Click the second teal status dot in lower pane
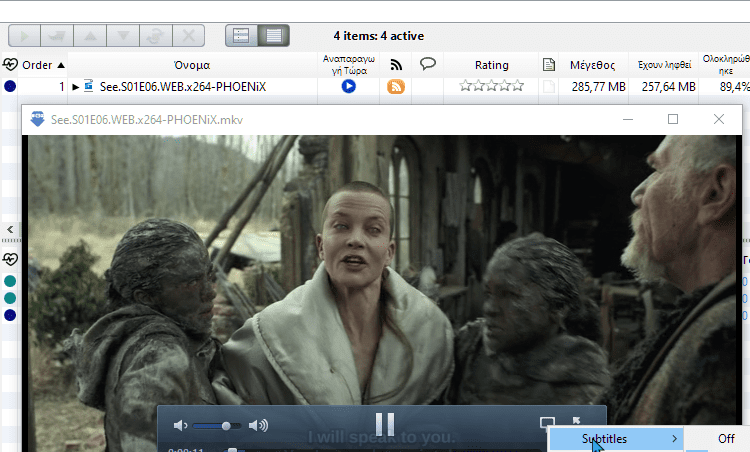750x452 pixels. coord(10,298)
